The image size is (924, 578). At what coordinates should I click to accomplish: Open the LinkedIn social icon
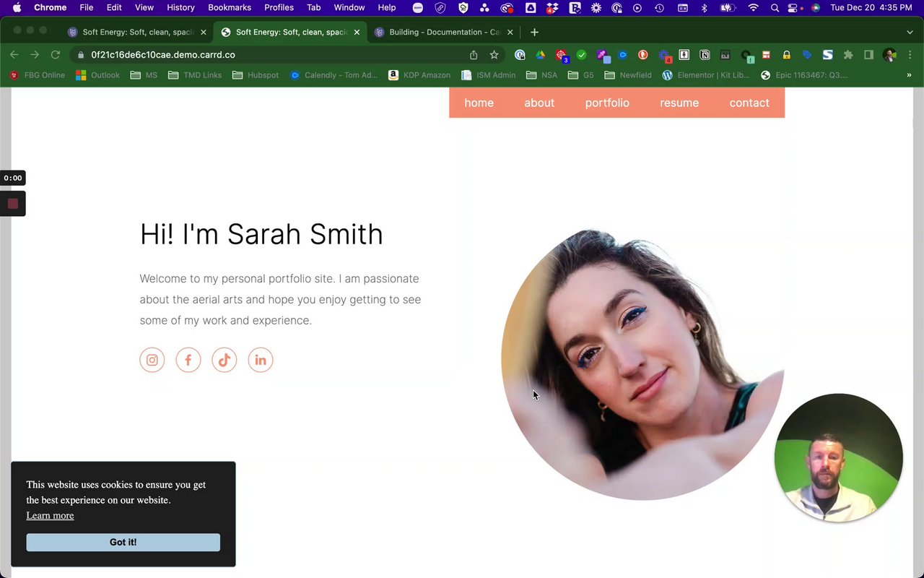[261, 360]
